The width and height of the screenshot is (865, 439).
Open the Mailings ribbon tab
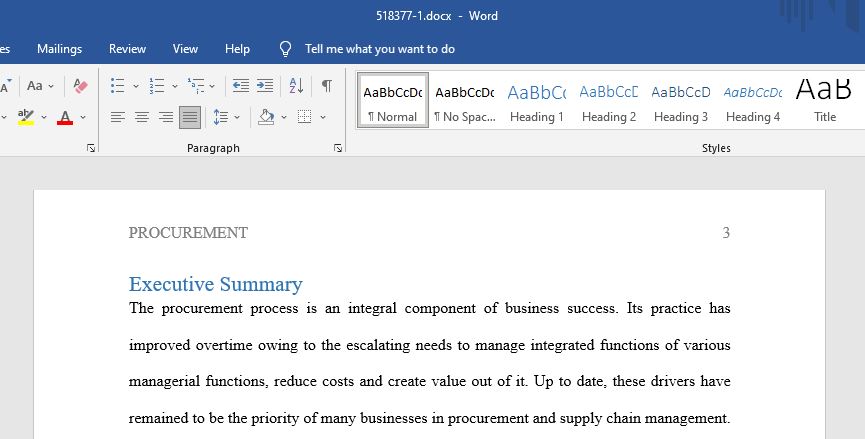click(x=59, y=49)
